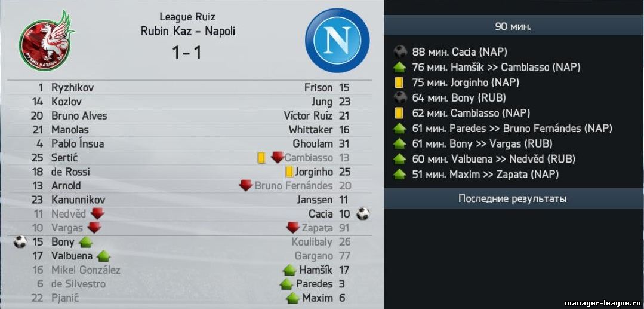Click the green substitution arrow next to Valbuena

click(103, 256)
